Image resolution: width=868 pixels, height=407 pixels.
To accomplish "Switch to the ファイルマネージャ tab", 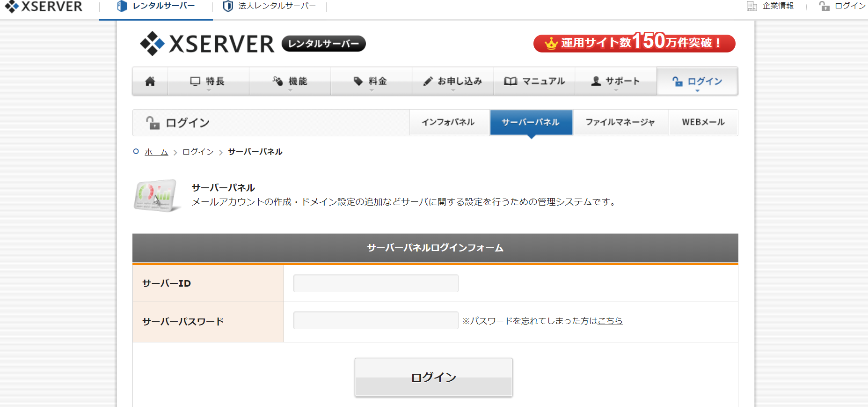I will coord(620,122).
